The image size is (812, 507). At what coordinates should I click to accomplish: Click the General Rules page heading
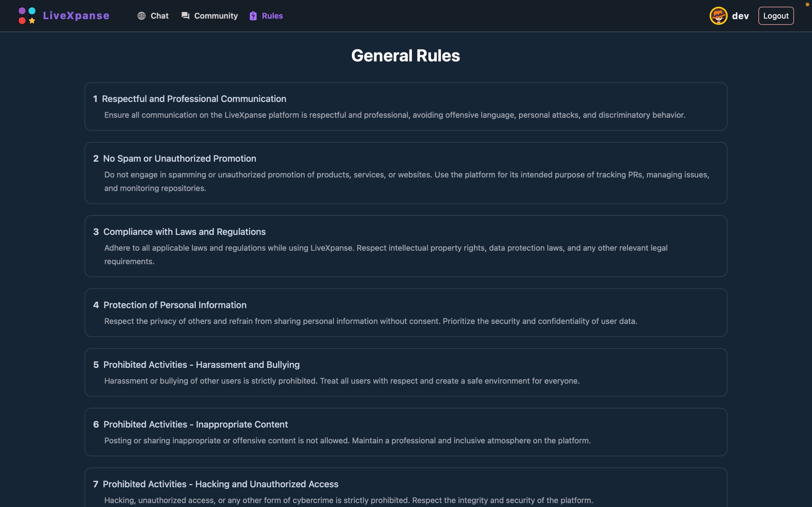[405, 56]
